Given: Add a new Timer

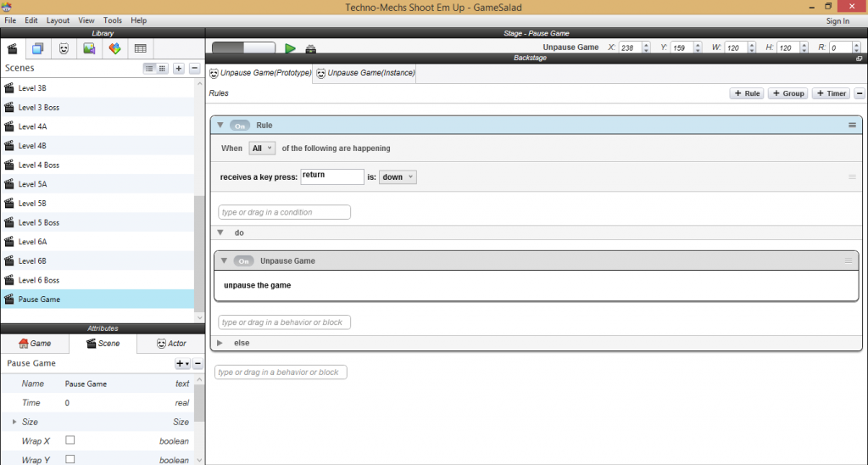Looking at the screenshot, I should [x=831, y=93].
